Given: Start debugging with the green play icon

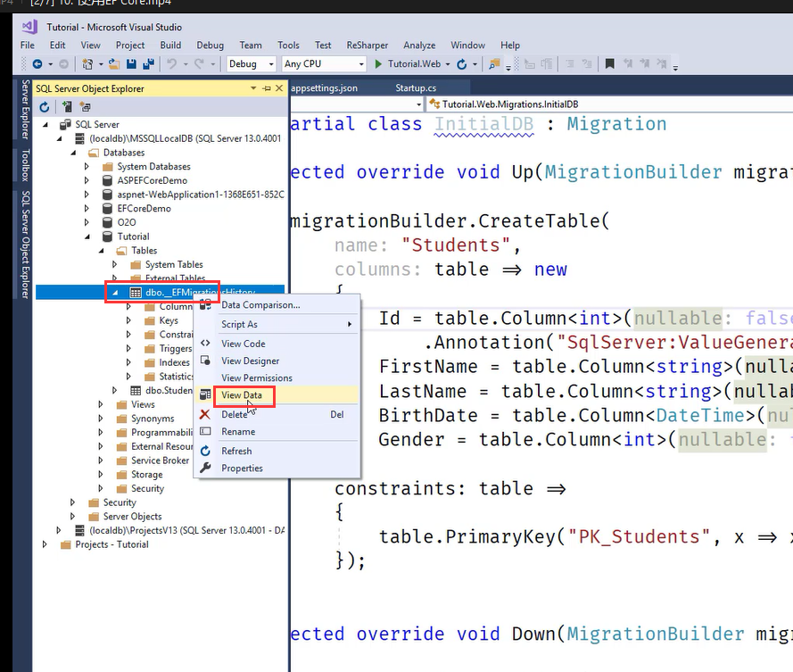Looking at the screenshot, I should pos(378,63).
